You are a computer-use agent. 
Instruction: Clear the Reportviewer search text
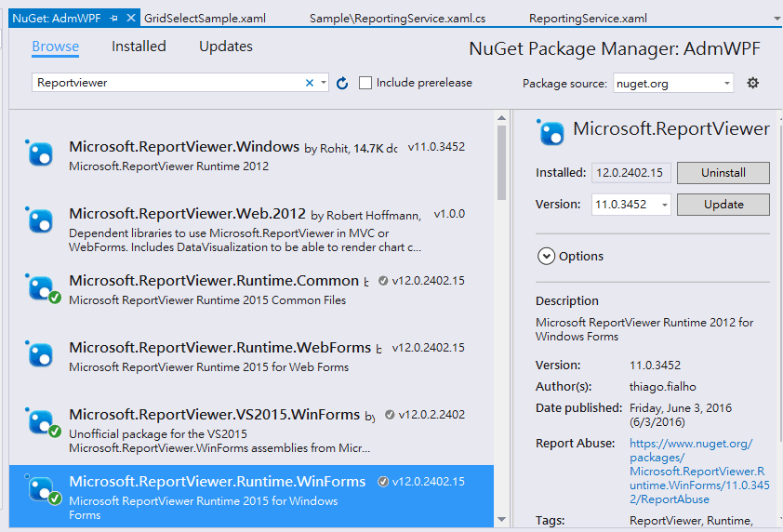(x=310, y=83)
